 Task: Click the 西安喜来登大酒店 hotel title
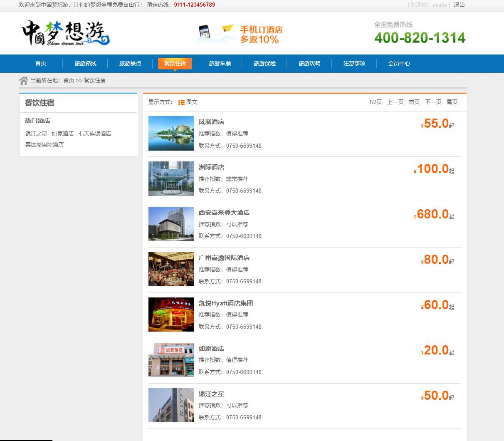tap(224, 213)
